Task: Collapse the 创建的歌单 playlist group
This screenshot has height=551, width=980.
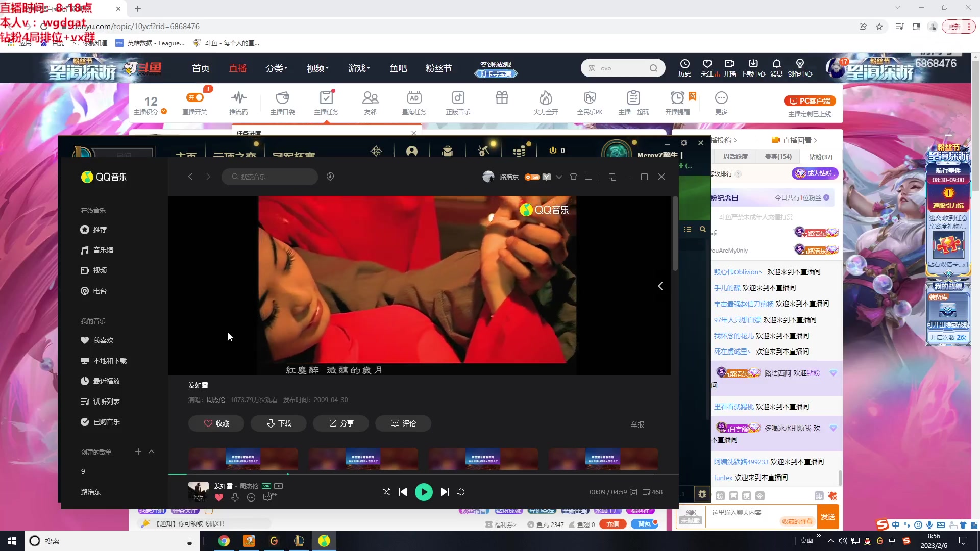Action: coord(152,452)
